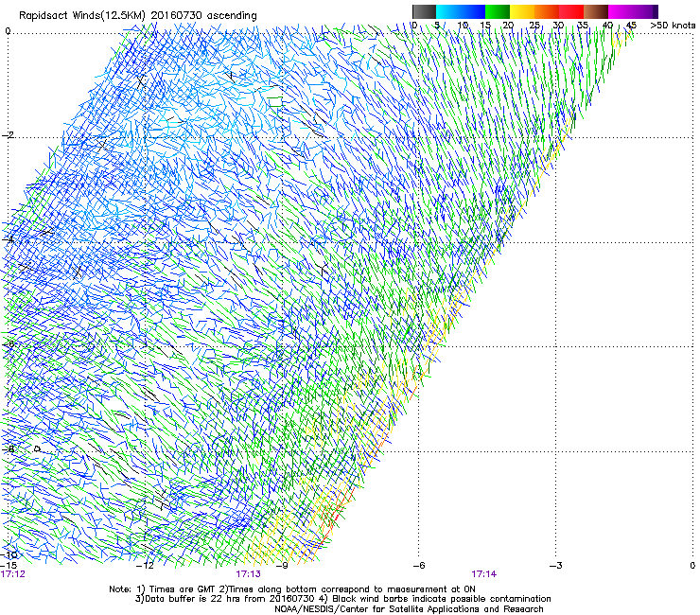The height and width of the screenshot is (615, 700).
Task: Click the blue 10-15 knots legend color
Action: click(473, 11)
